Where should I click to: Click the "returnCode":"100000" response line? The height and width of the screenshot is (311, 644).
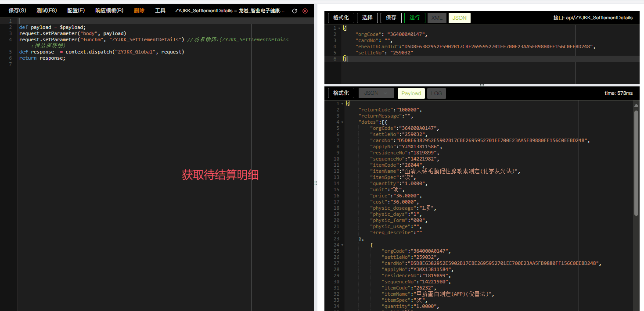391,110
